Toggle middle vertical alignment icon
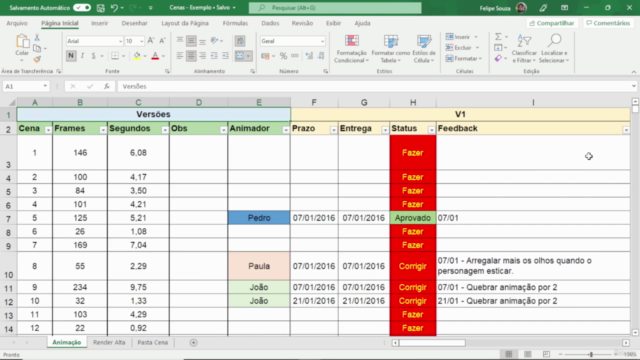The width and height of the screenshot is (640, 360). (191, 41)
